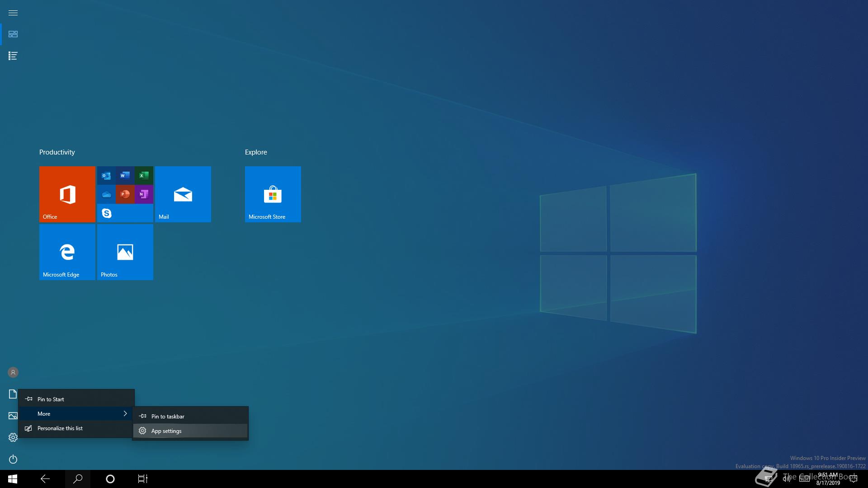
Task: Open the Power options icon
Action: coord(13,459)
